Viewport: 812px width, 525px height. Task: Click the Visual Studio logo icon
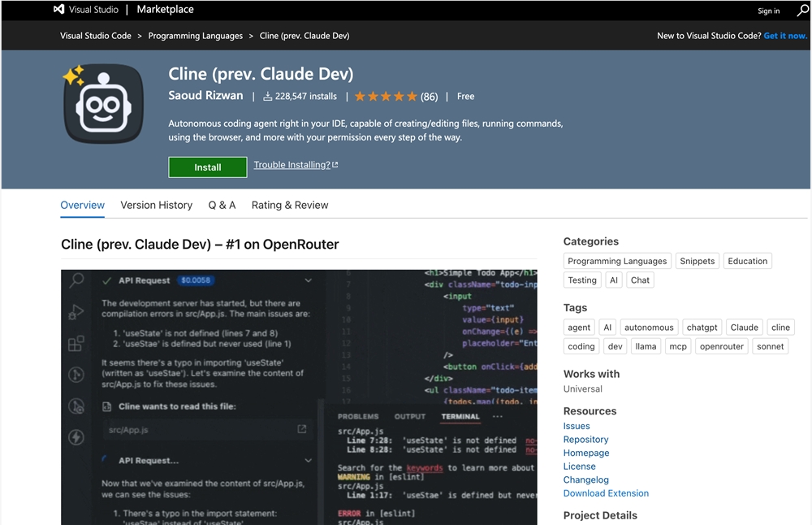pos(59,9)
